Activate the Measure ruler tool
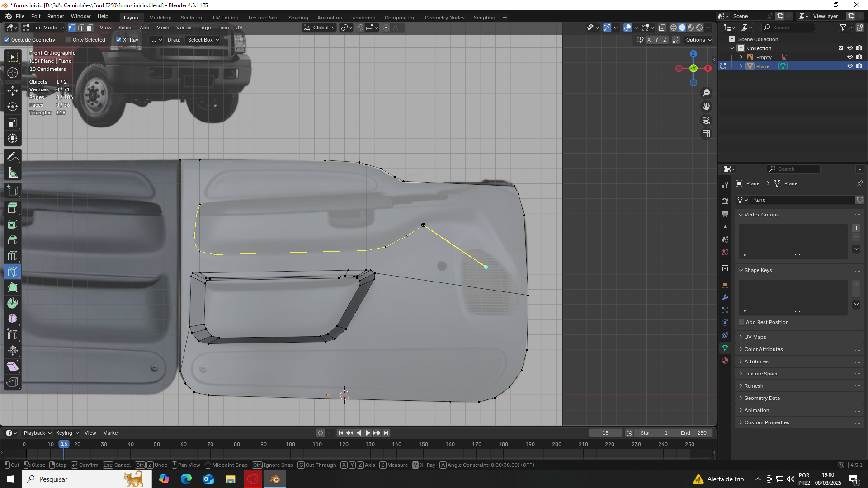 coord(13,173)
